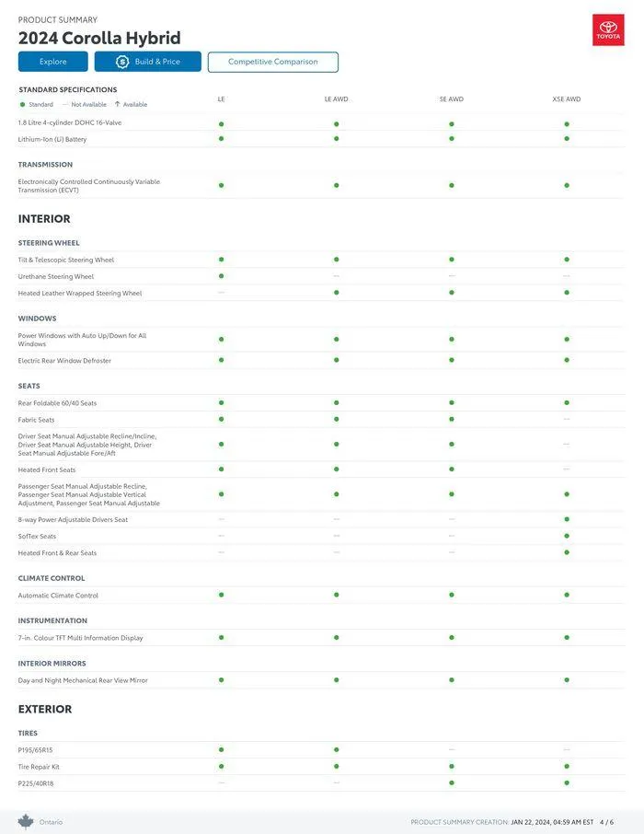
Task: Click the Not Available dash legend icon
Action: [x=65, y=105]
